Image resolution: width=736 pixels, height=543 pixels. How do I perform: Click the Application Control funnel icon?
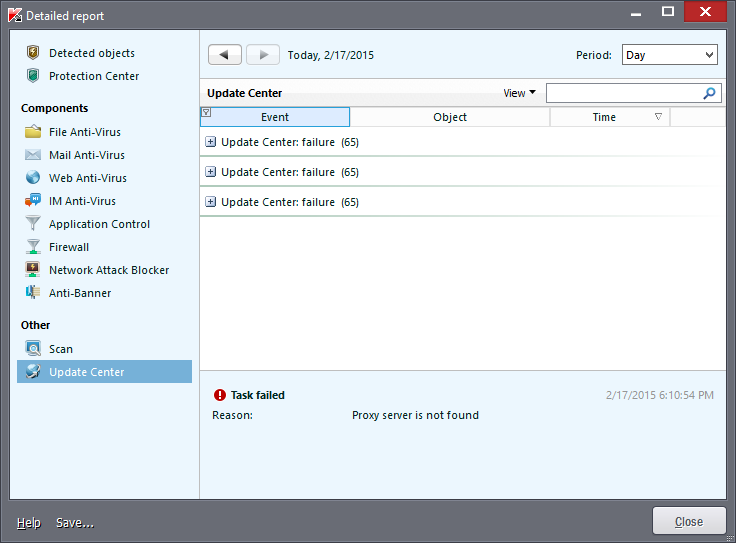(x=33, y=223)
